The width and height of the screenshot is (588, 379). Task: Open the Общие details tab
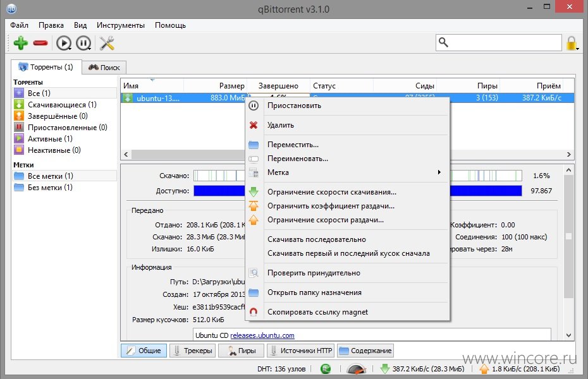[144, 351]
